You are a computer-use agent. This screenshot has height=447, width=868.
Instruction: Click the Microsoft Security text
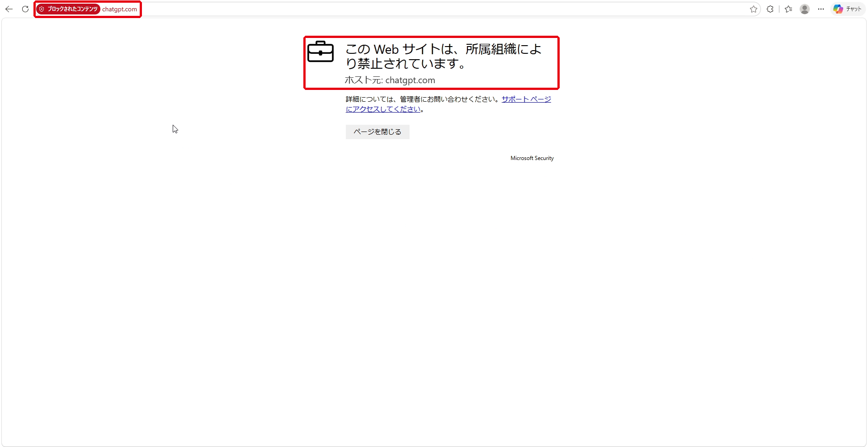(532, 158)
